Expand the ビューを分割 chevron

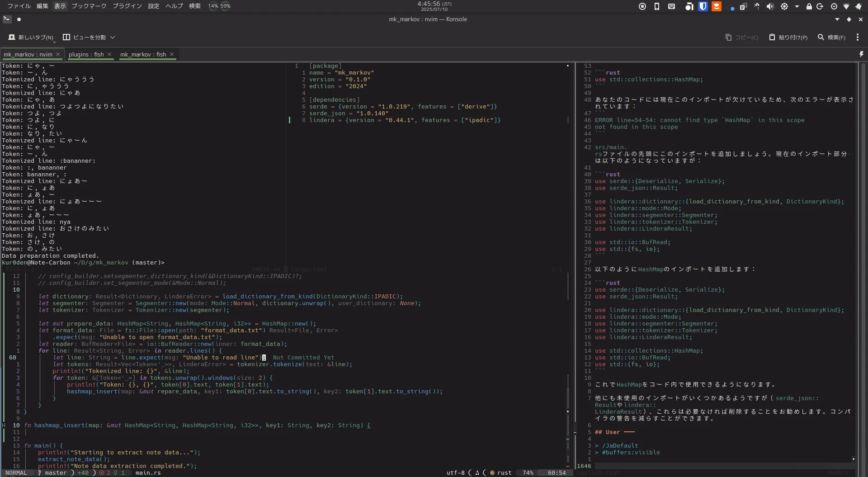113,37
